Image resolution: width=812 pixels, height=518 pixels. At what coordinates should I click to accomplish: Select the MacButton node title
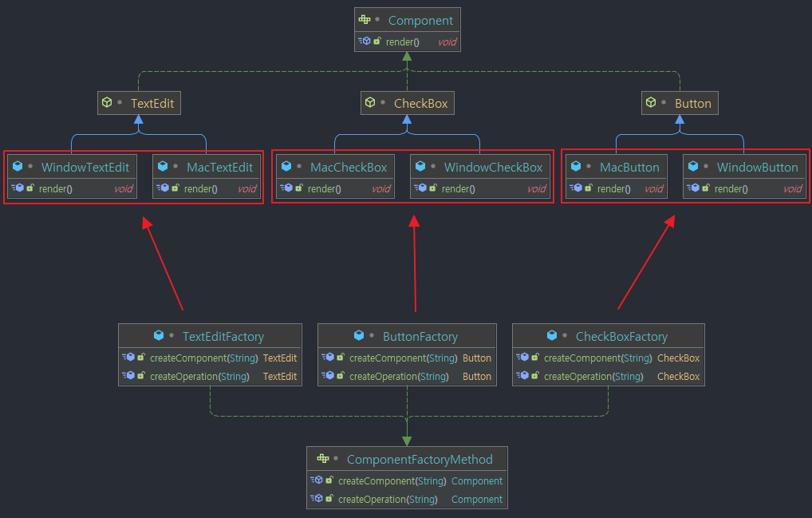[x=629, y=168]
